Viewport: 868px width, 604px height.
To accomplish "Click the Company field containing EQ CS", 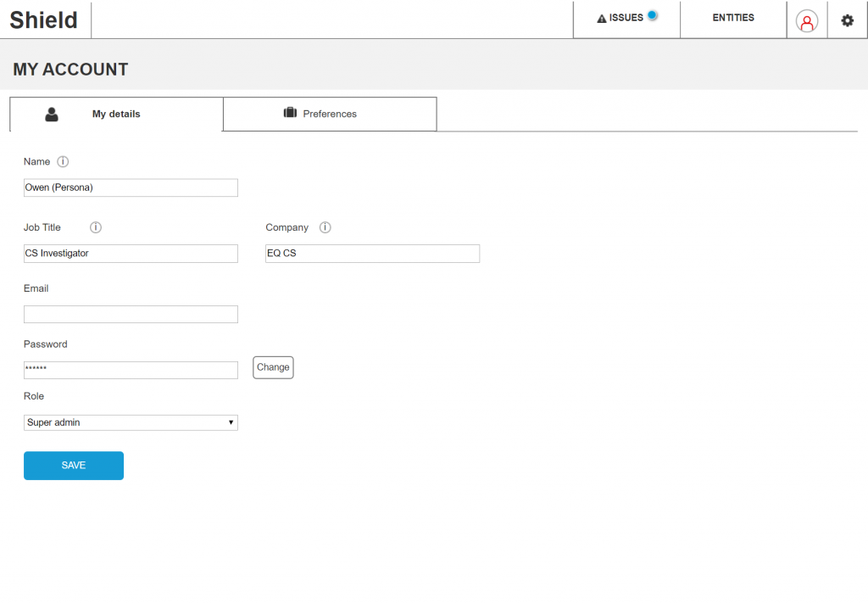I will pyautogui.click(x=372, y=254).
